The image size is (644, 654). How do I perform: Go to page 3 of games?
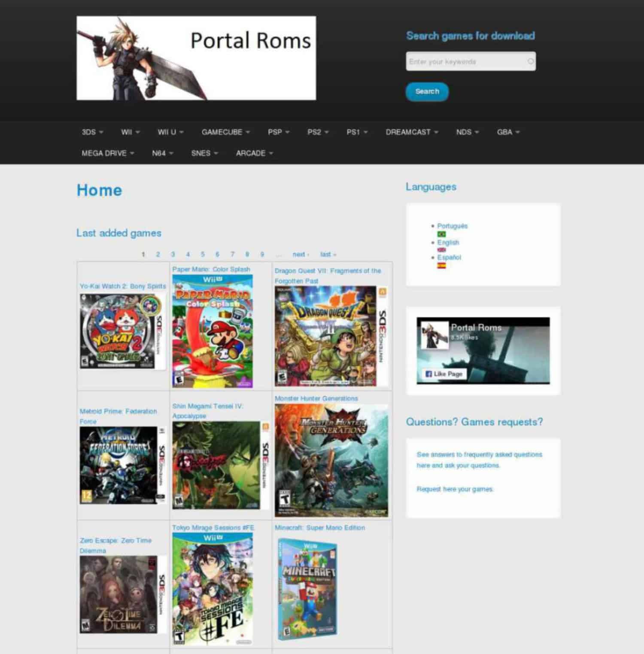tap(173, 254)
